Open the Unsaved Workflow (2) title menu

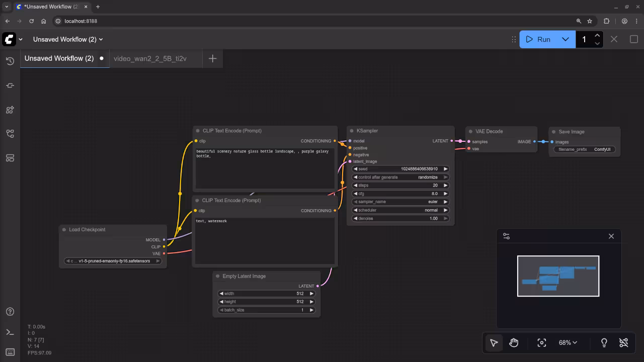pyautogui.click(x=67, y=39)
